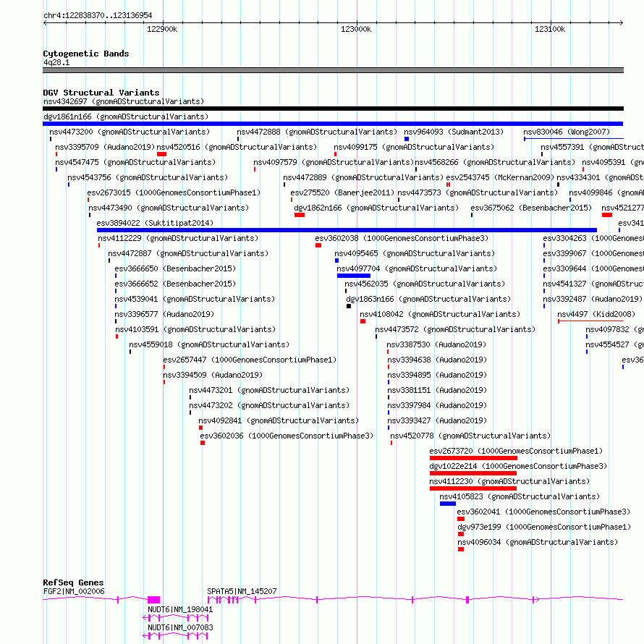The width and height of the screenshot is (644, 644).
Task: Select nsv4559018 variant label
Action: coord(209,344)
